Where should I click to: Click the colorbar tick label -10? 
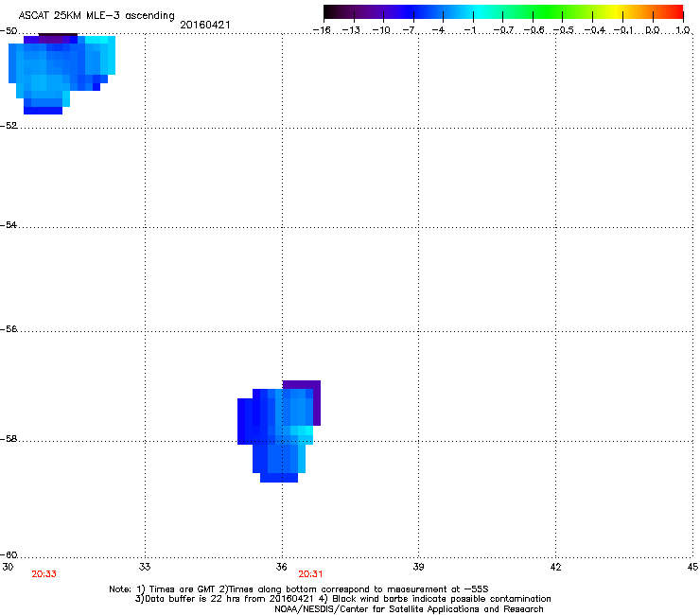(x=381, y=30)
